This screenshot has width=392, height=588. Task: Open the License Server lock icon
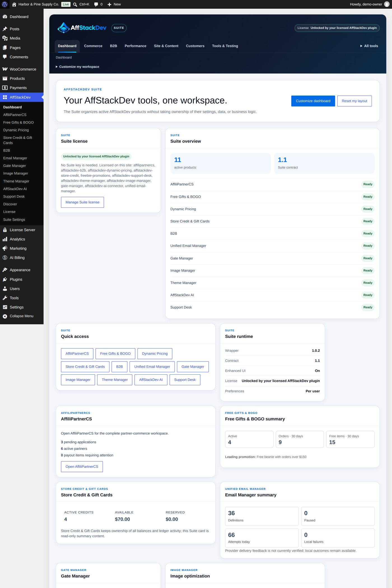(5, 230)
